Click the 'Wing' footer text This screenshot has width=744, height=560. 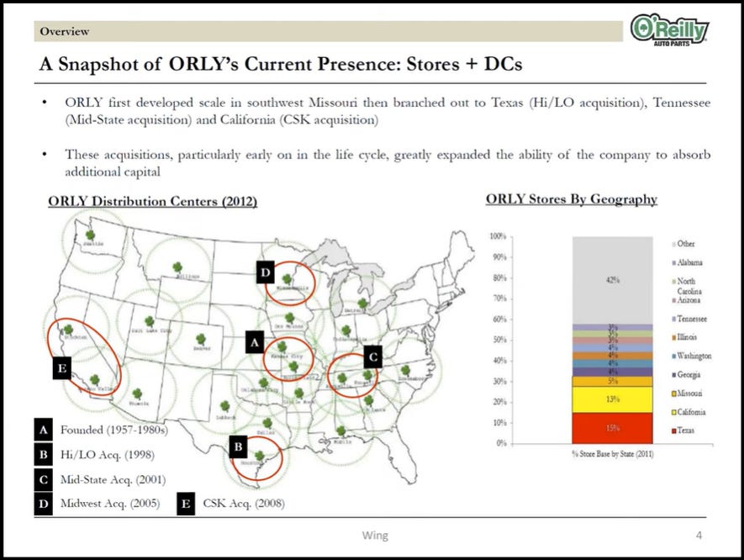375,536
